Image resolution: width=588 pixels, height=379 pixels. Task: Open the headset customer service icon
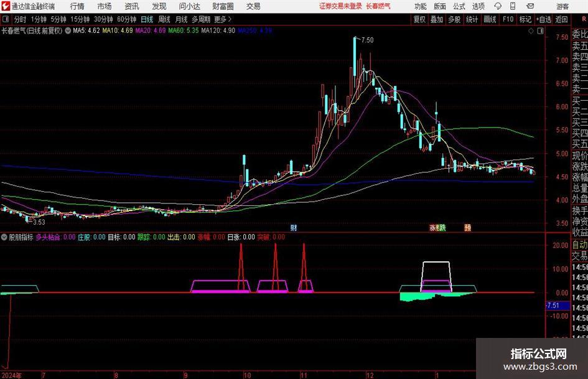coord(498,6)
